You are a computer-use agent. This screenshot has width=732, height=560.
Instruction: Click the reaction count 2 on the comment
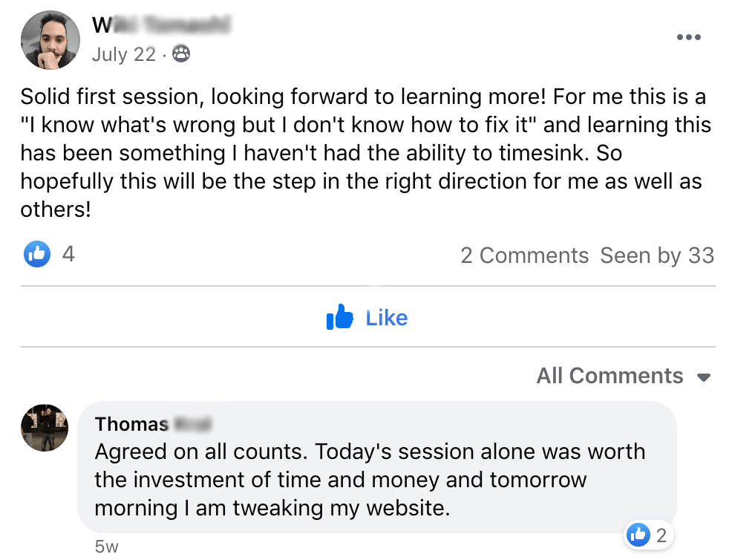661,534
